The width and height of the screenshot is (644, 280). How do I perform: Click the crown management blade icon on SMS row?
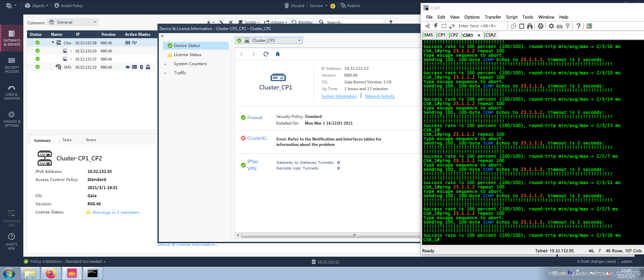pyautogui.click(x=127, y=67)
